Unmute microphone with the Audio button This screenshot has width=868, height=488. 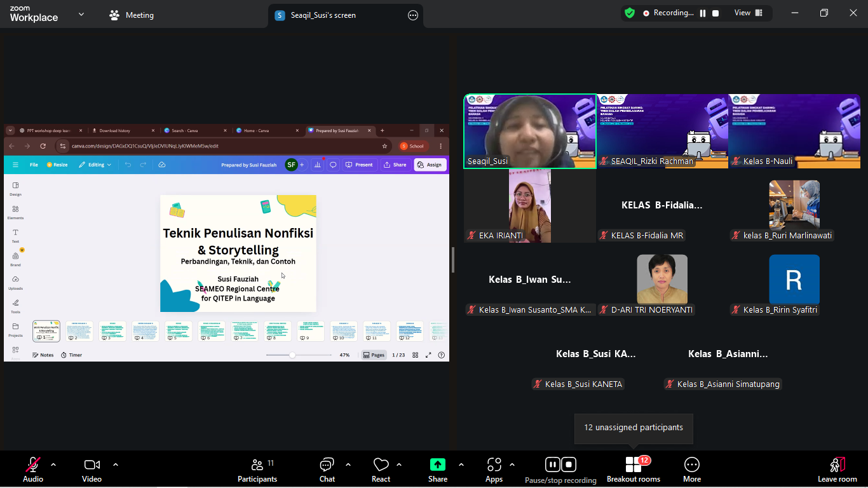point(33,469)
